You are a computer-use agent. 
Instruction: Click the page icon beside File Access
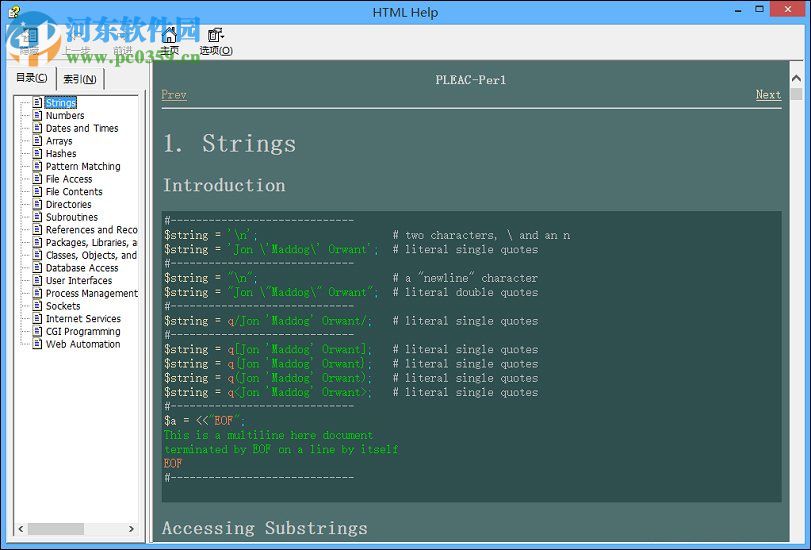click(37, 179)
